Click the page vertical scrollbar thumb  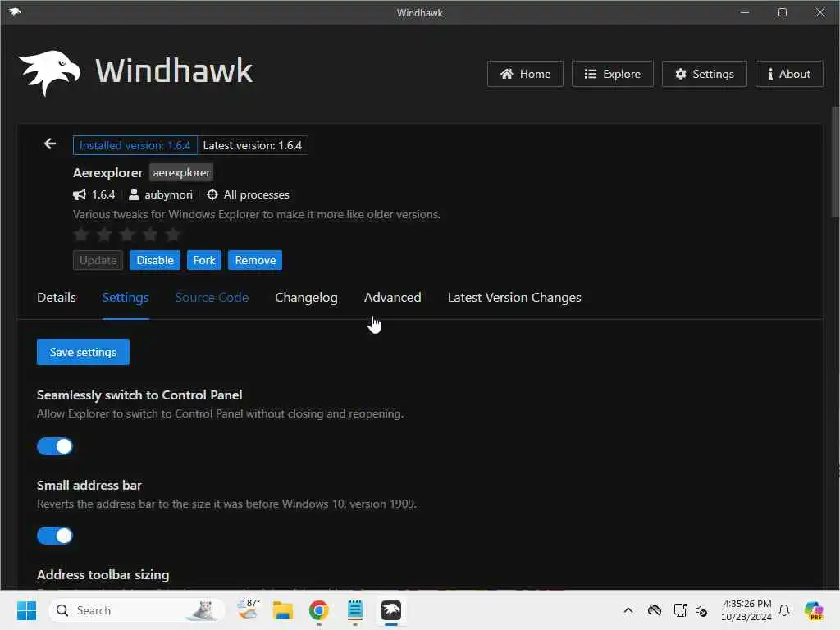pyautogui.click(x=834, y=162)
